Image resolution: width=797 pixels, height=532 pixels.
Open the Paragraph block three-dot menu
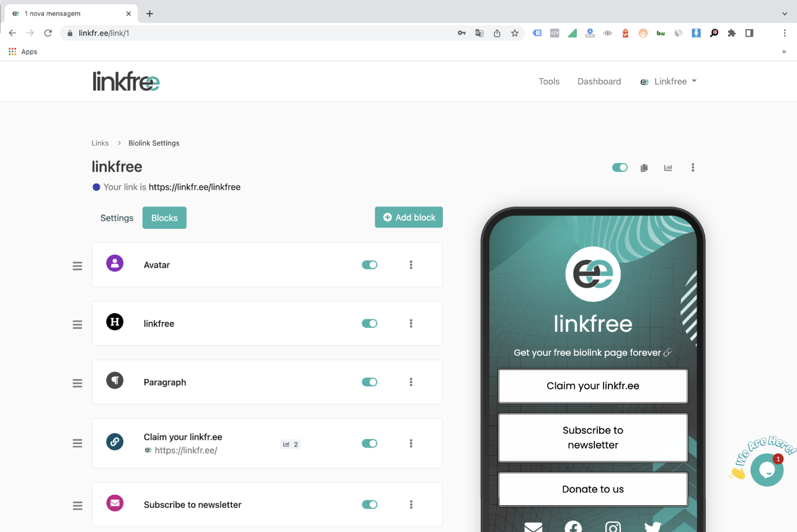tap(411, 382)
